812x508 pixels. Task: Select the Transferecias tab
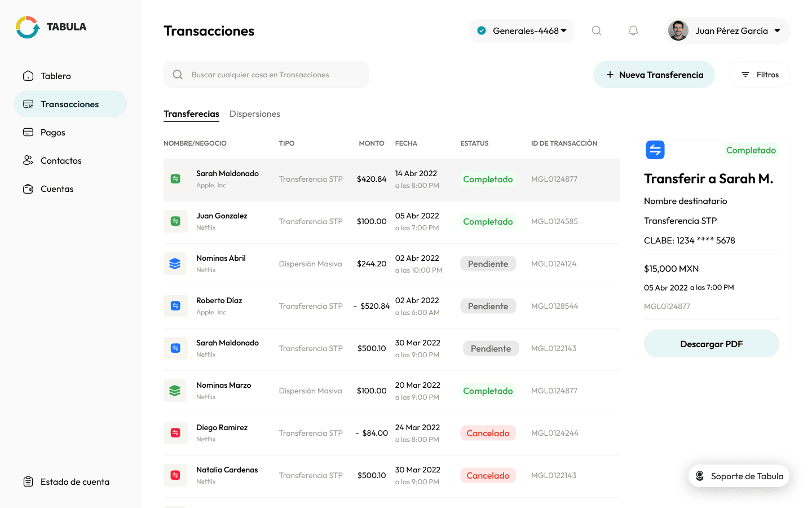coord(191,114)
